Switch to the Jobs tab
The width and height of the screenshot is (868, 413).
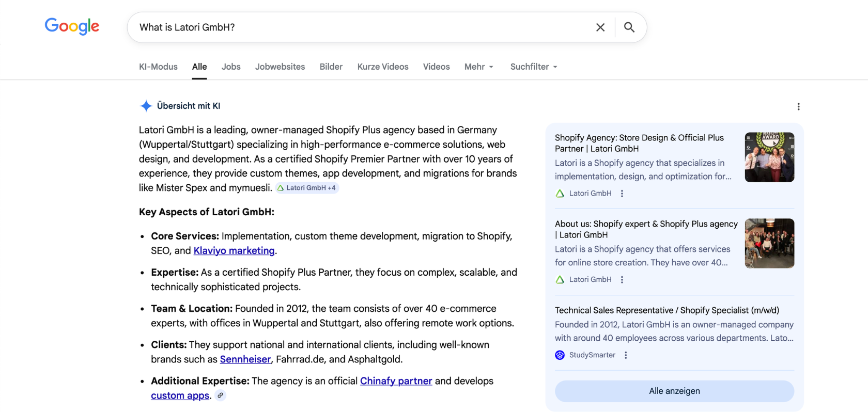[x=231, y=67]
